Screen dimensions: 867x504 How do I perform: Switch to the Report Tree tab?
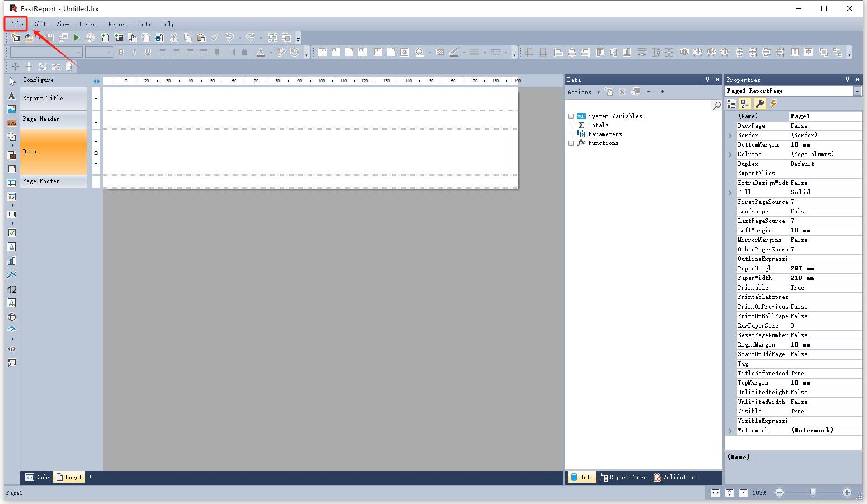pyautogui.click(x=623, y=477)
